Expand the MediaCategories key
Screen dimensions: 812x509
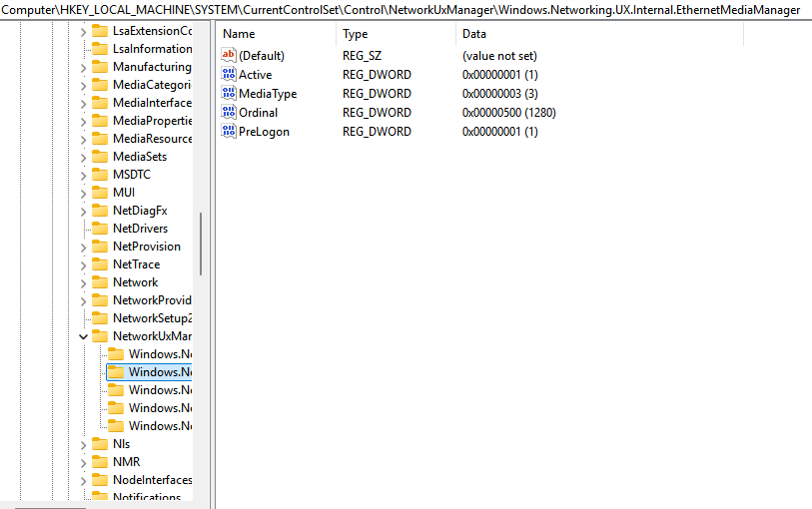pos(83,86)
